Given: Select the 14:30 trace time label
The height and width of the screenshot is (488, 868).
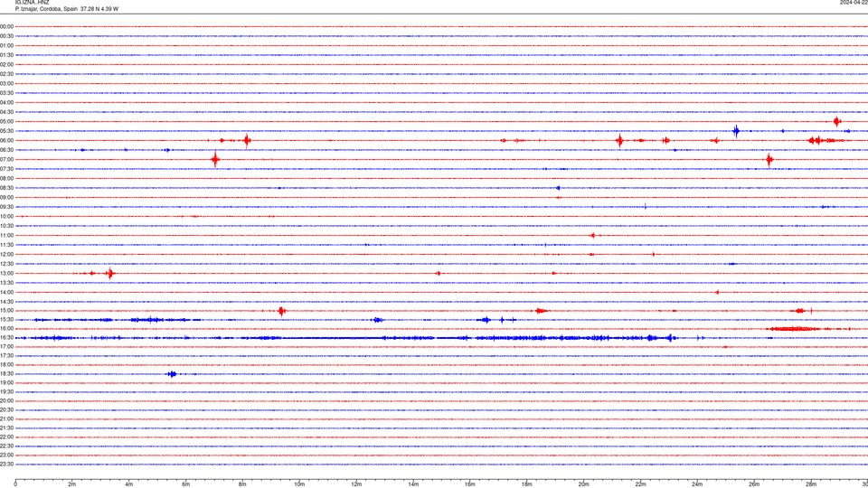Looking at the screenshot, I should pos(6,302).
